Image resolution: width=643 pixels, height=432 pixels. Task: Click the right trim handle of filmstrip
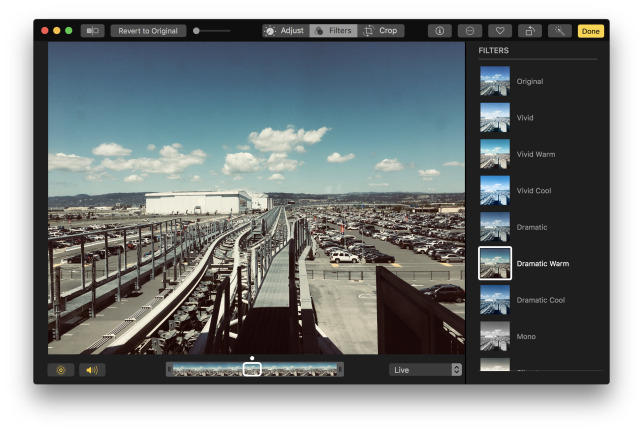click(340, 369)
